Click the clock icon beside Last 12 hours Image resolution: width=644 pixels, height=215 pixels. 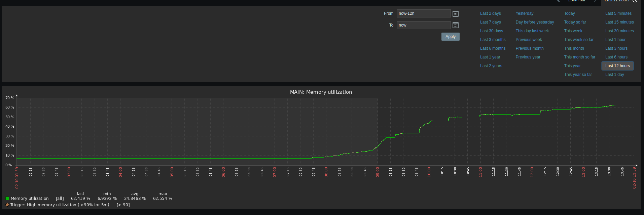[x=635, y=1]
